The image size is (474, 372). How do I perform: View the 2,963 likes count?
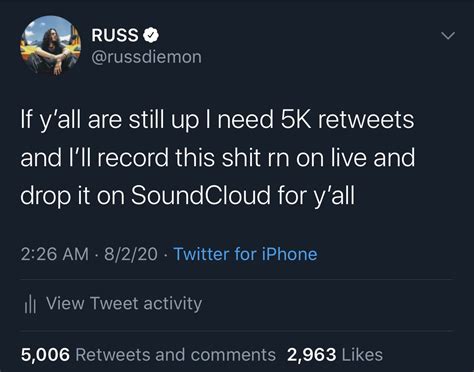pos(312,355)
